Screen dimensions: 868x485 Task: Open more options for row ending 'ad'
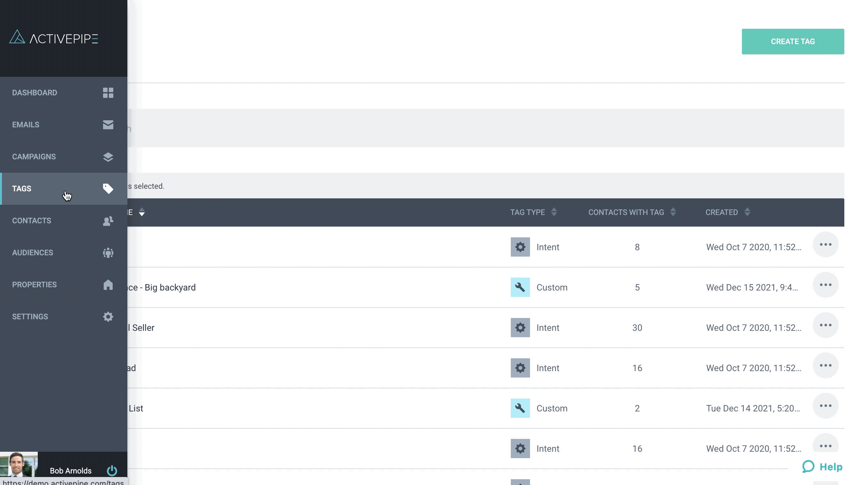pyautogui.click(x=825, y=365)
